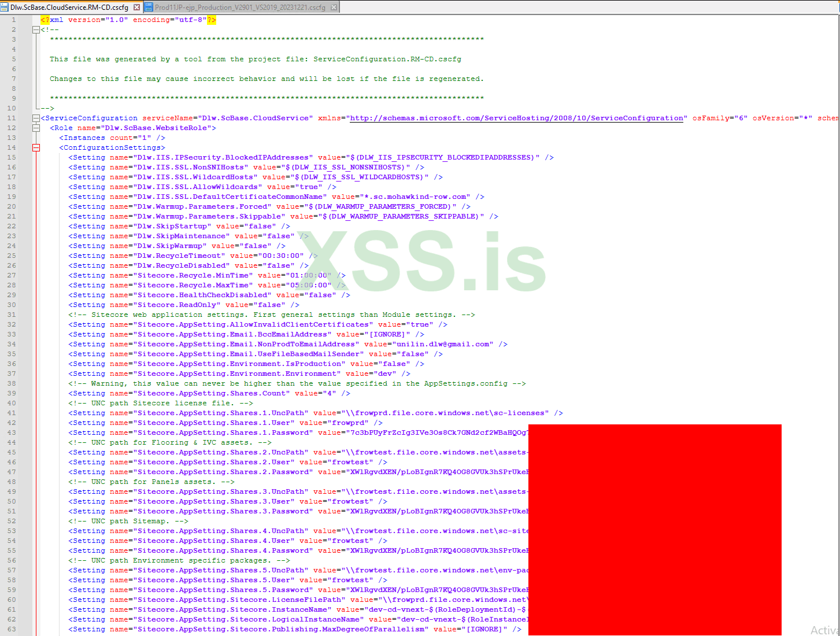Collapse the comment block at line 2

36,29
